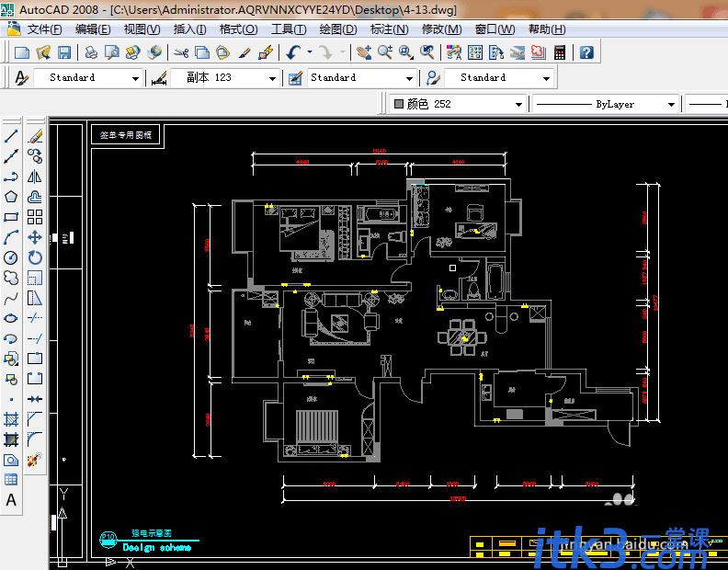Create a new drawing file
Viewport: 728px width, 570px height.
(22, 52)
